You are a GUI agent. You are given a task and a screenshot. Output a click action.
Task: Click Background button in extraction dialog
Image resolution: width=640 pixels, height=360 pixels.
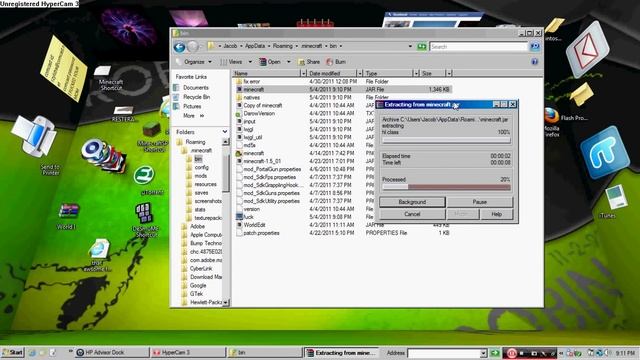pyautogui.click(x=412, y=202)
